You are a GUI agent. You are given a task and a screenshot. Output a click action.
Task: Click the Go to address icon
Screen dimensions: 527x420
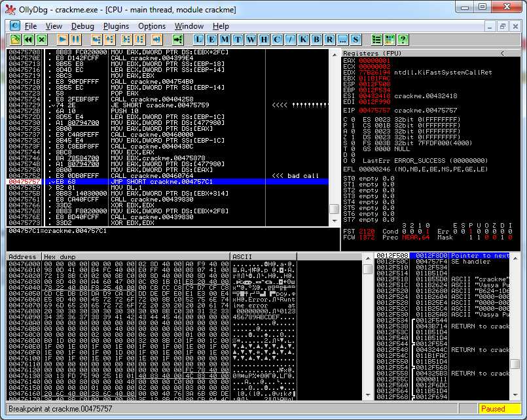point(178,40)
